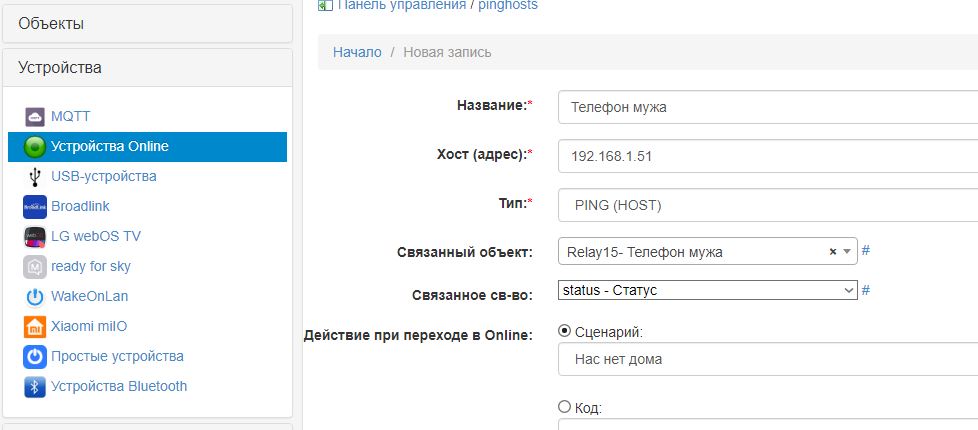Click the # link beside Связанное св-во

tap(866, 290)
